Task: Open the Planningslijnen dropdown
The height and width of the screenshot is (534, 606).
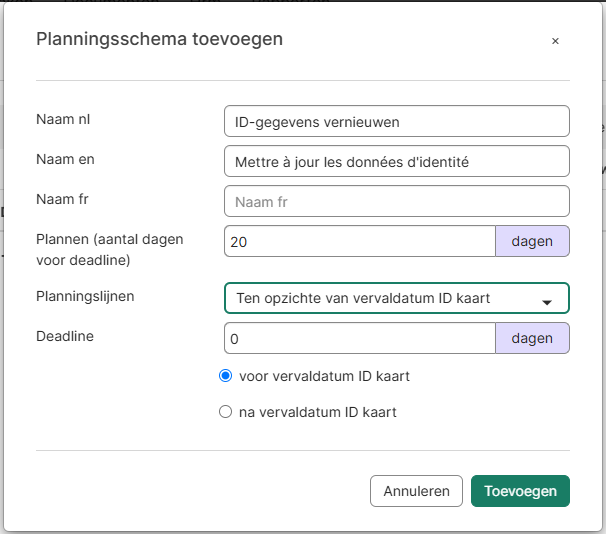Action: click(396, 298)
